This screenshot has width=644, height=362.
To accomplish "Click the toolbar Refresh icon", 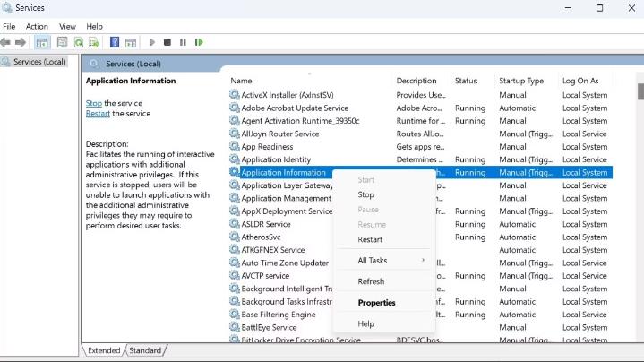I will pyautogui.click(x=79, y=42).
